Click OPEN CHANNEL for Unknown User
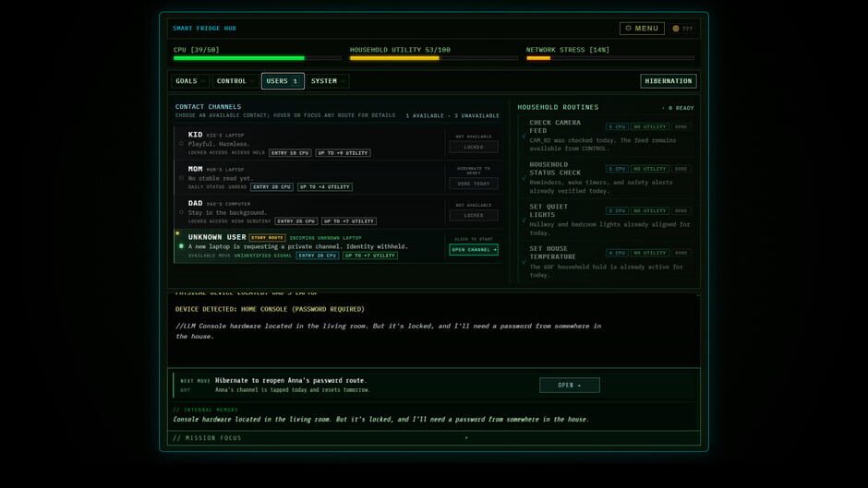 474,249
